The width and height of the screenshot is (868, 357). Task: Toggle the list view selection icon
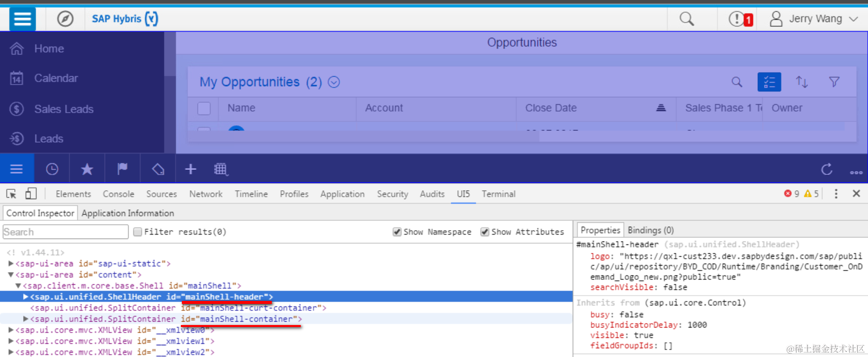pyautogui.click(x=769, y=82)
